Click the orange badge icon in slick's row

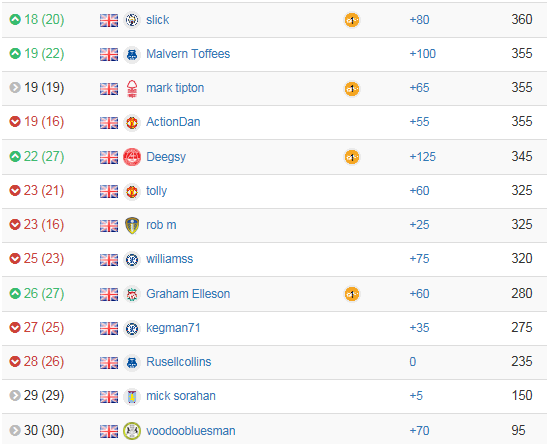coord(352,20)
